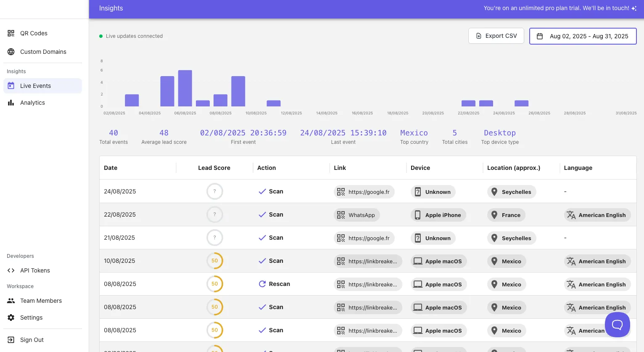Click https://google.fr link in 24/08/2025 row

(364, 192)
